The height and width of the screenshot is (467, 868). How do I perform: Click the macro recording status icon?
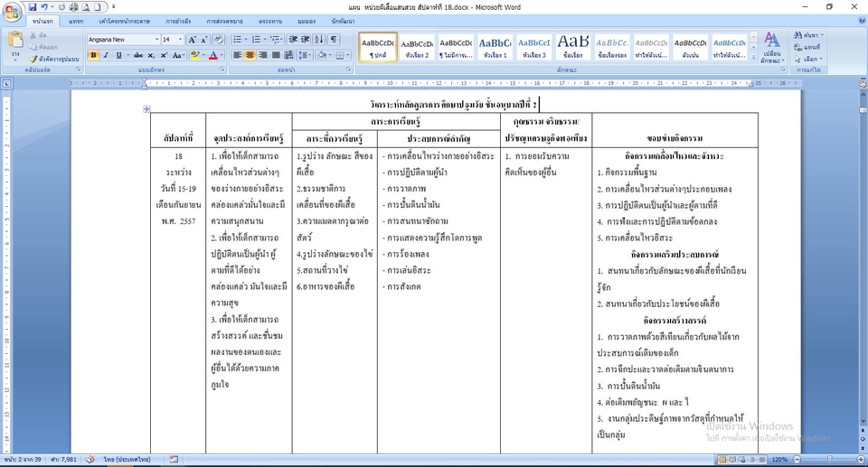click(x=174, y=459)
